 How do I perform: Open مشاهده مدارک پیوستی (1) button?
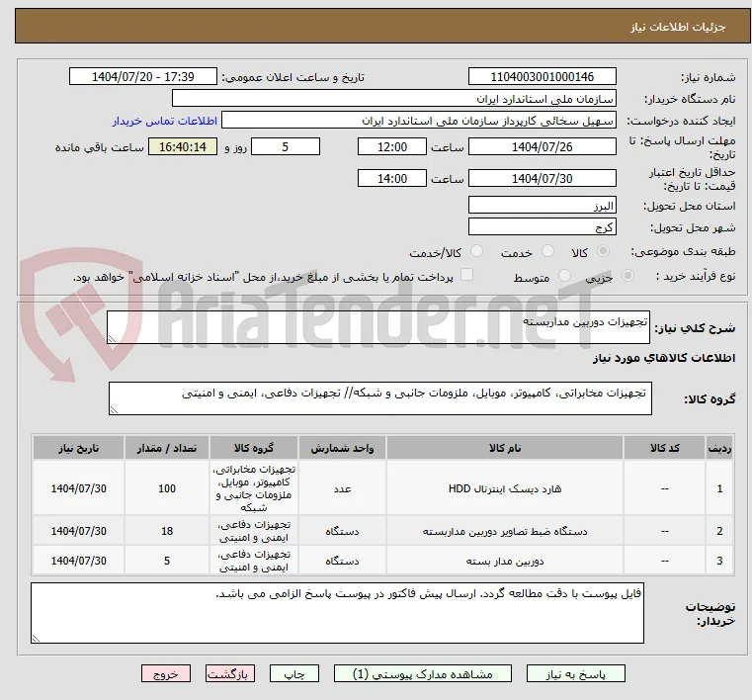click(x=423, y=673)
